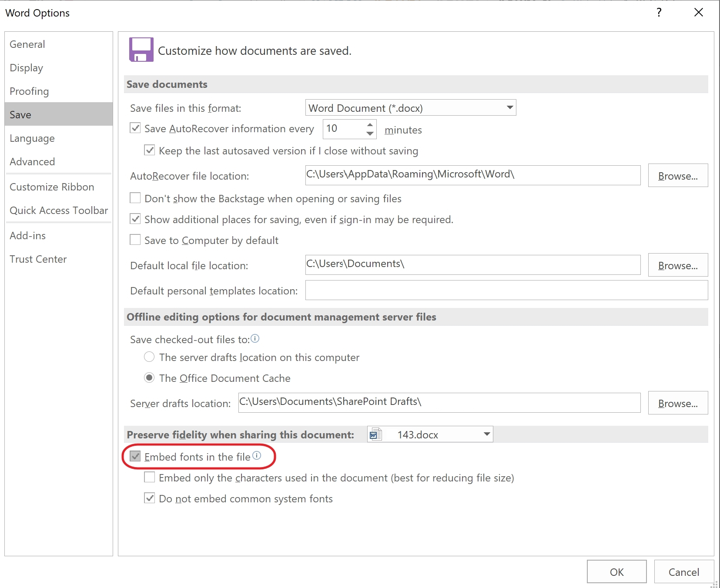The width and height of the screenshot is (720, 588).
Task: Open the Add-ins category
Action: tap(59, 236)
